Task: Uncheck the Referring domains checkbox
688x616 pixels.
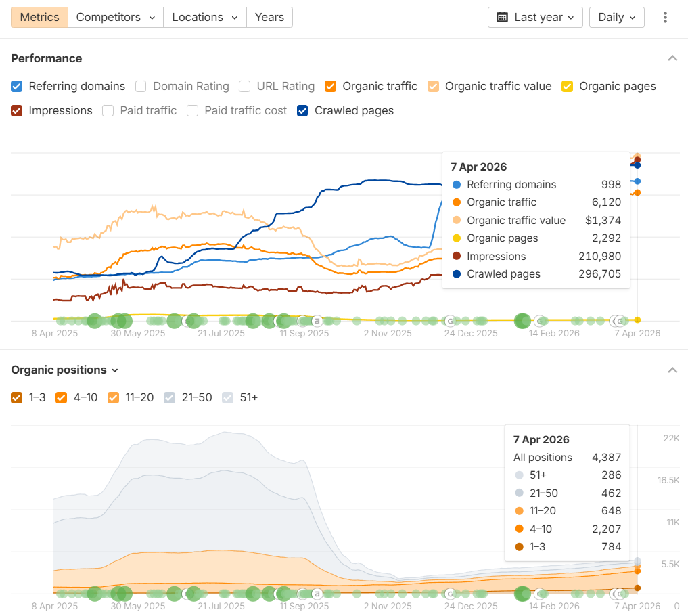Action: (x=17, y=86)
